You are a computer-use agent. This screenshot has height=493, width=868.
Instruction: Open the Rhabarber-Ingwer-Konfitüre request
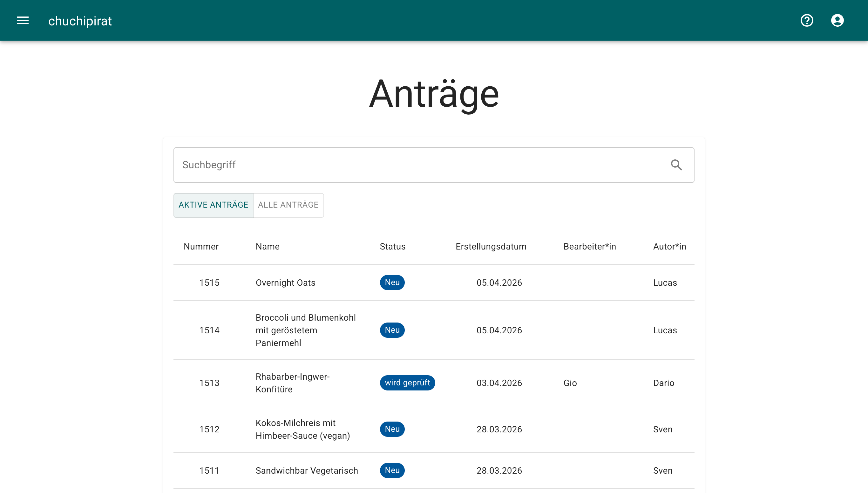[x=293, y=383]
